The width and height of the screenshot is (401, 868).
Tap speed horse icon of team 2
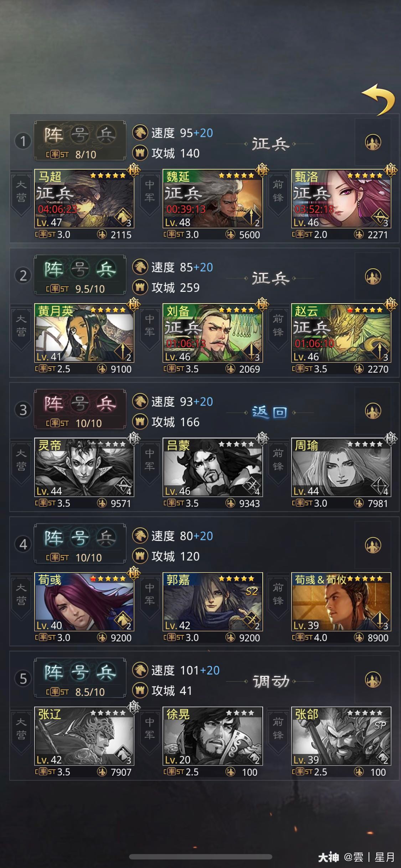140,267
